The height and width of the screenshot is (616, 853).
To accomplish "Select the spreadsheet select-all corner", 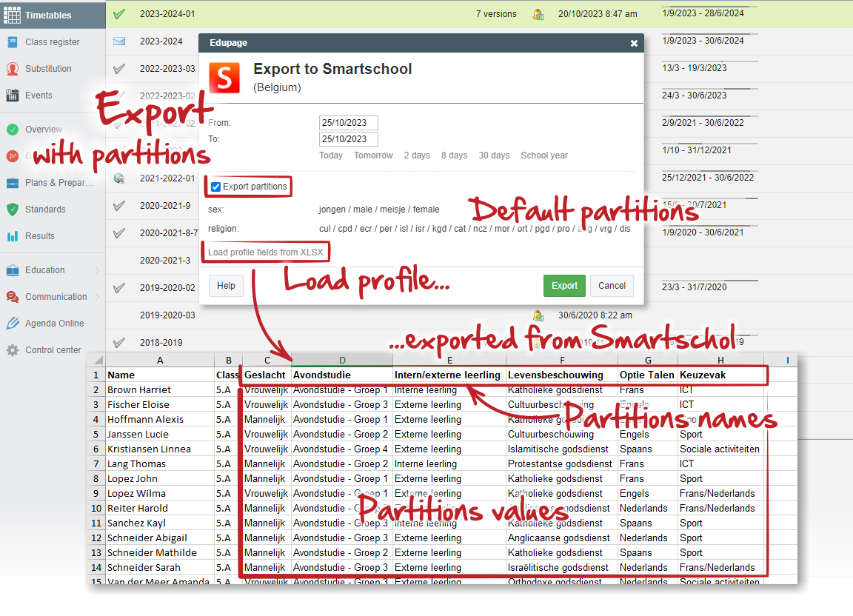I will (96, 361).
